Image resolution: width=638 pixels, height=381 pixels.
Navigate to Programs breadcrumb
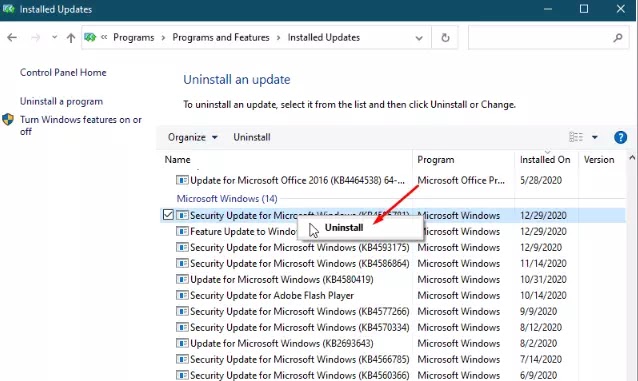point(133,37)
